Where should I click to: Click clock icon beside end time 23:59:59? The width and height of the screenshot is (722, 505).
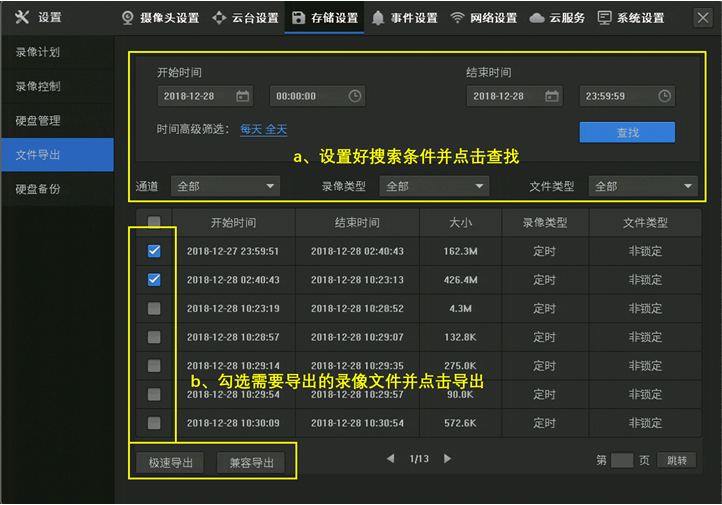point(665,96)
